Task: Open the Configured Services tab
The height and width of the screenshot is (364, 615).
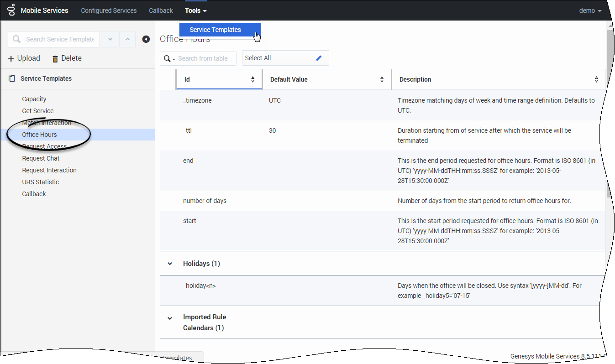Action: tap(109, 10)
